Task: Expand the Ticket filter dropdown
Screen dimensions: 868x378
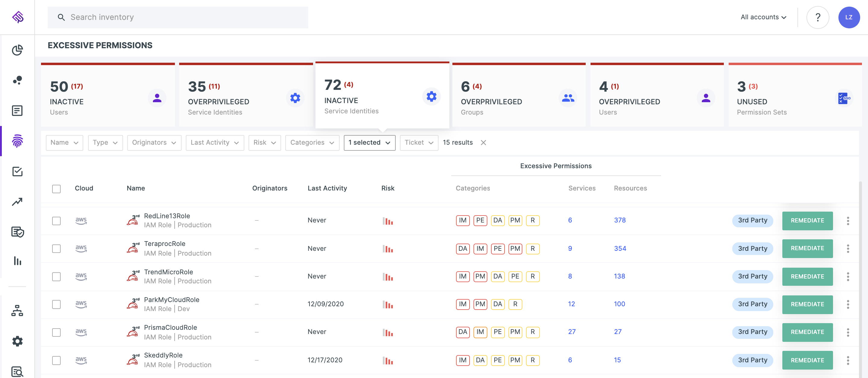Action: [419, 143]
